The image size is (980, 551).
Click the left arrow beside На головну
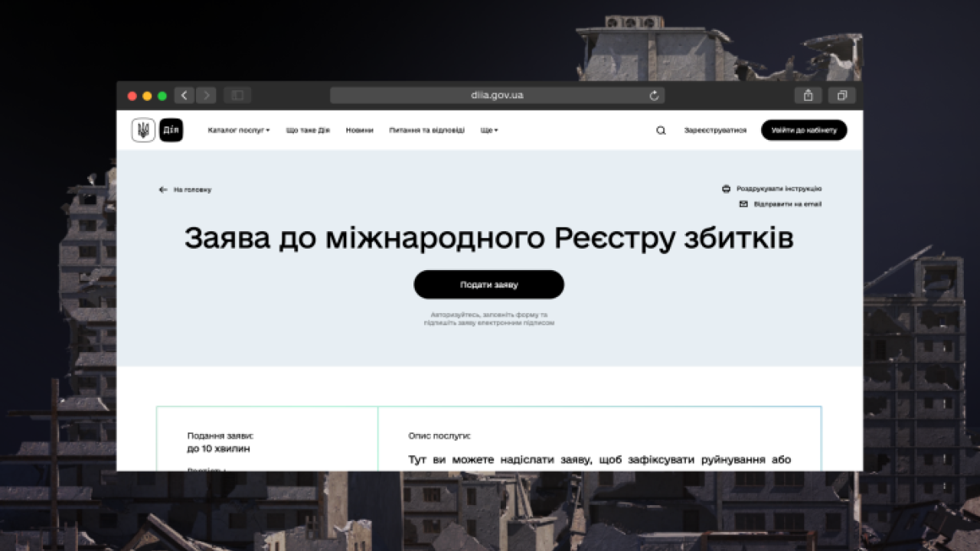coord(162,190)
